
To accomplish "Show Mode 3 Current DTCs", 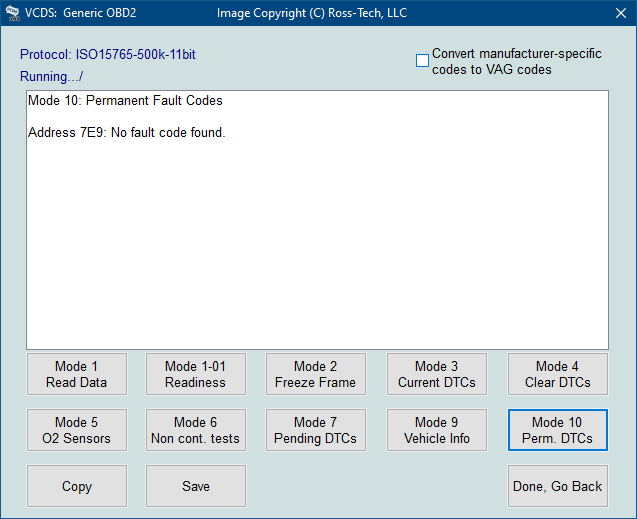I will (436, 374).
